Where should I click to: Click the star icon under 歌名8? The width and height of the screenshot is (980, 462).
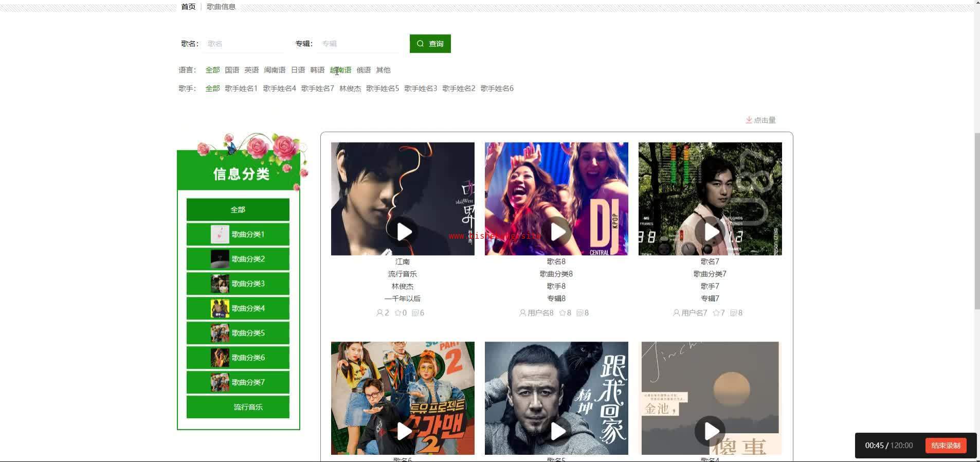562,313
